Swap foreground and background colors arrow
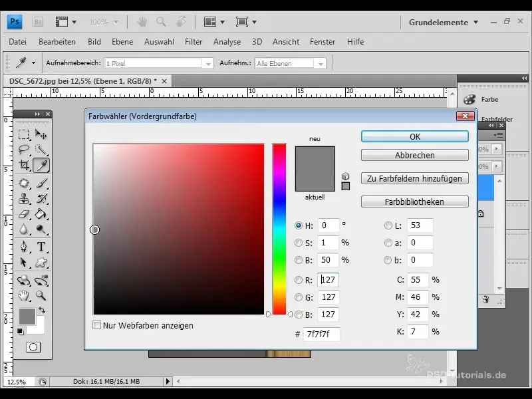 pos(42,310)
